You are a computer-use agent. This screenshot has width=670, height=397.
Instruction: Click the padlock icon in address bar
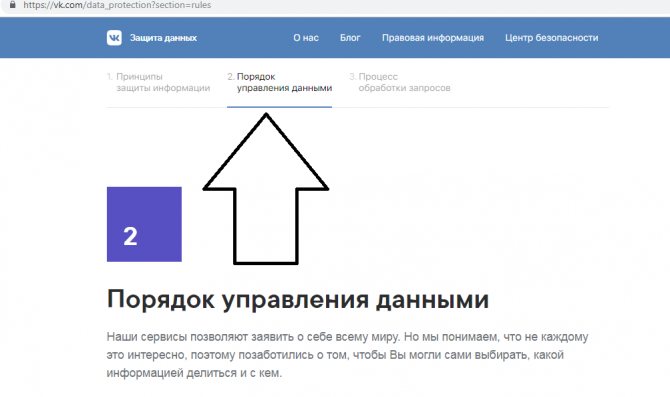pyautogui.click(x=13, y=5)
